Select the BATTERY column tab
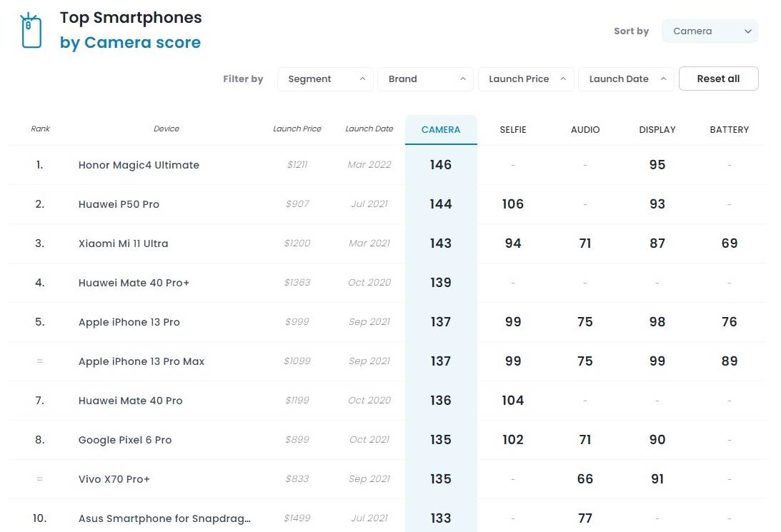Viewport: 781px width, 532px height. point(729,130)
